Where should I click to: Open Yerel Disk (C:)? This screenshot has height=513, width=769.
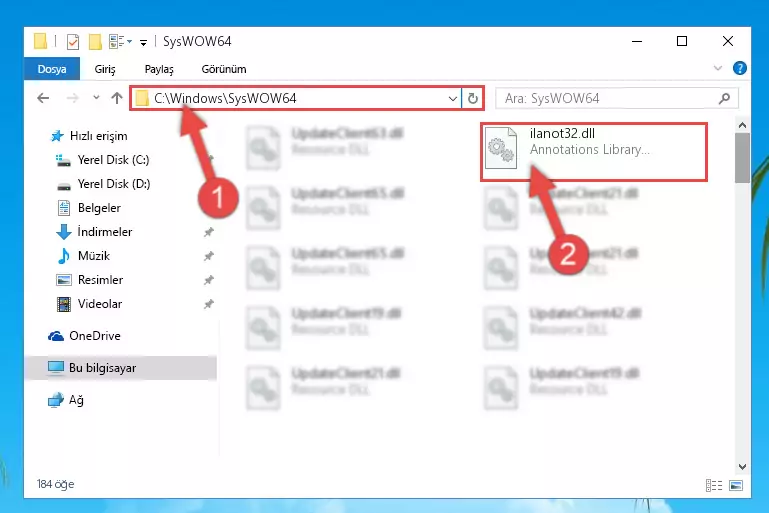coord(113,160)
